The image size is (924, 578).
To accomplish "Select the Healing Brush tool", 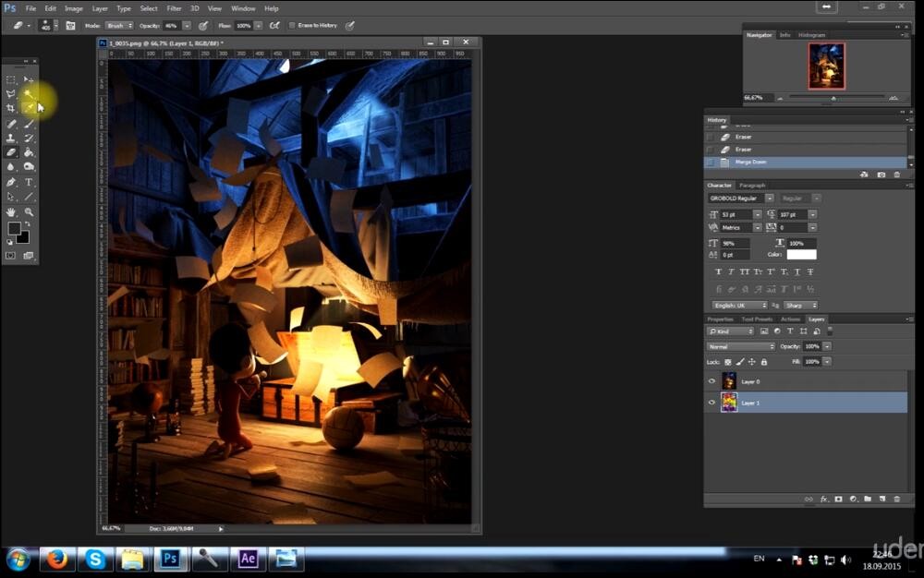I will (x=10, y=124).
